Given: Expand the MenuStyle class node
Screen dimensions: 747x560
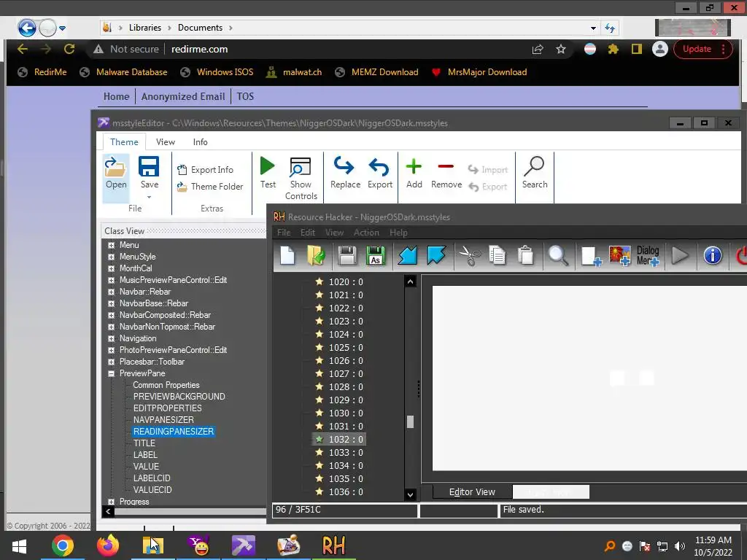Looking at the screenshot, I should [x=111, y=257].
